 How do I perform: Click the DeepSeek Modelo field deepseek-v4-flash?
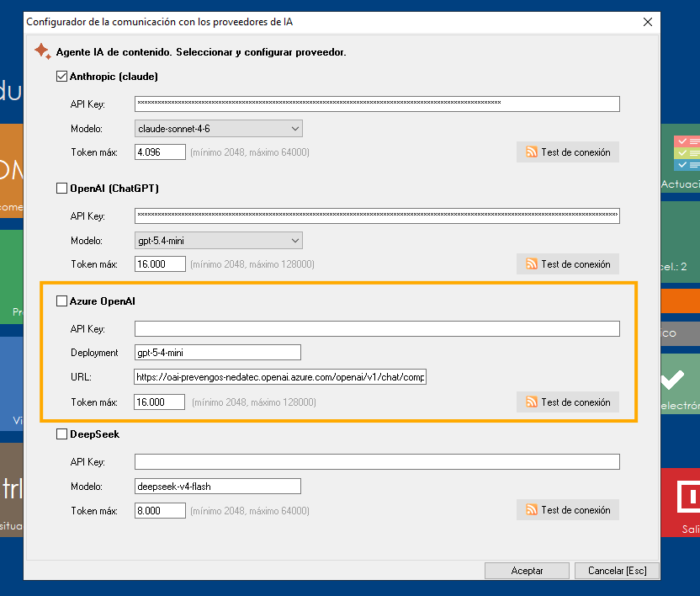(x=217, y=487)
